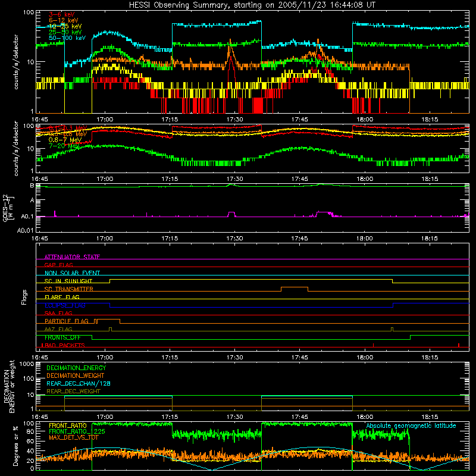476x476 pixels.
Task: Select the 18:00 tick label under Flags panel
Action: coord(365,358)
